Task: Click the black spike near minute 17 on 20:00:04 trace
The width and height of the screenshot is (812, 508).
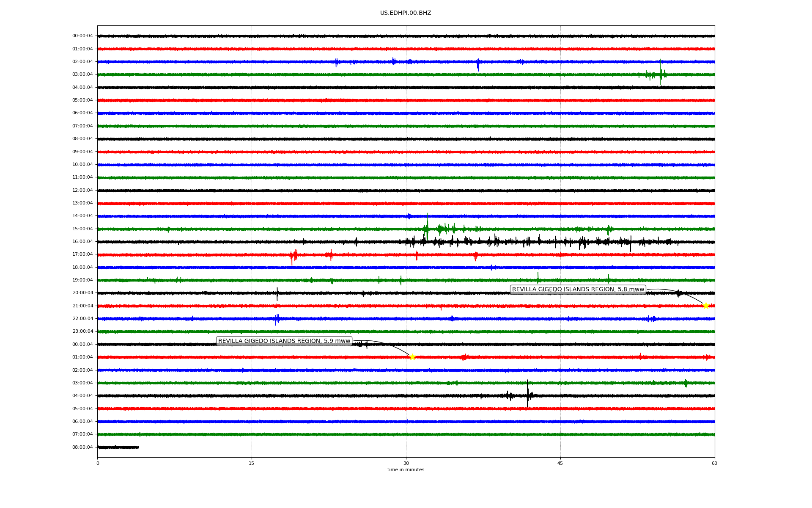Action: [277, 294]
